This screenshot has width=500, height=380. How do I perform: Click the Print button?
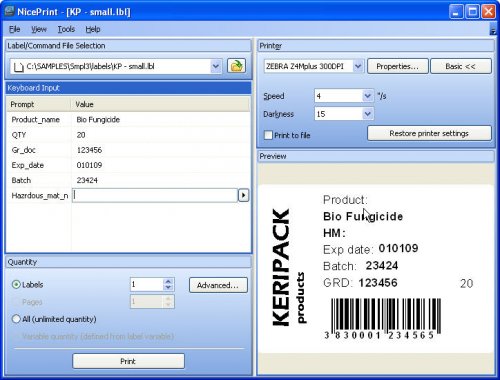point(128,361)
